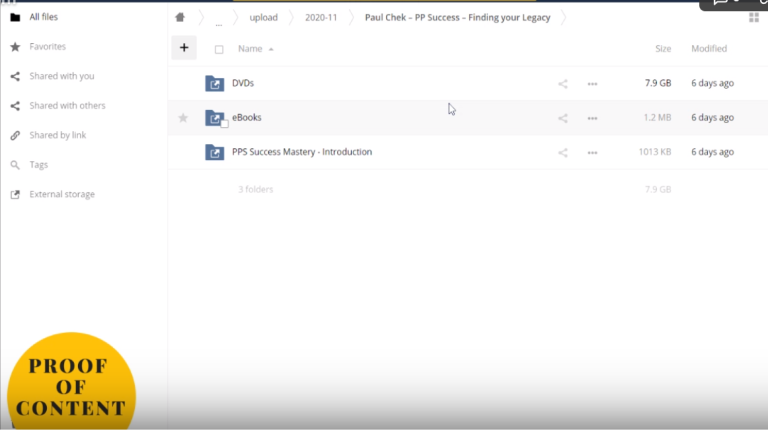Image resolution: width=768 pixels, height=430 pixels.
Task: Click 'Paul Chek – PP Success' breadcrumb
Action: pos(457,18)
